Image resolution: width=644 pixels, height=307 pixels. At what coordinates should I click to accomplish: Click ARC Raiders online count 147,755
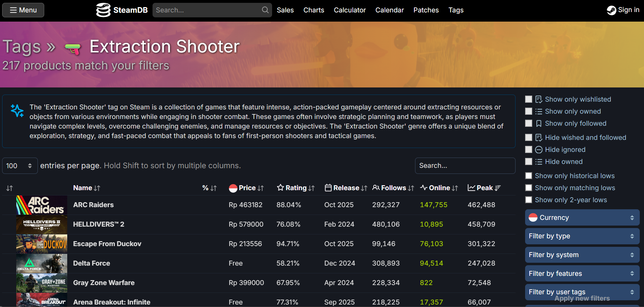pyautogui.click(x=433, y=205)
